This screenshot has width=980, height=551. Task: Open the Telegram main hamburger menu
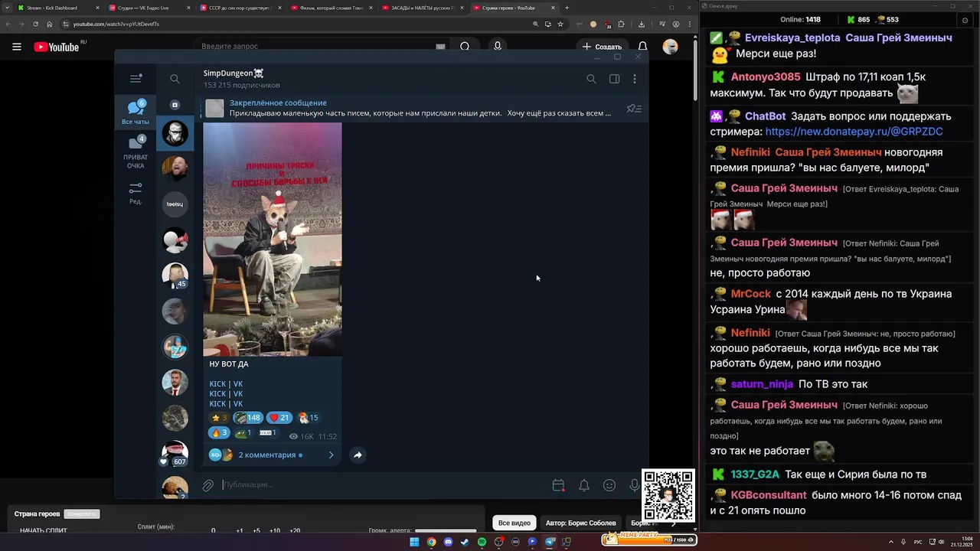(x=136, y=78)
